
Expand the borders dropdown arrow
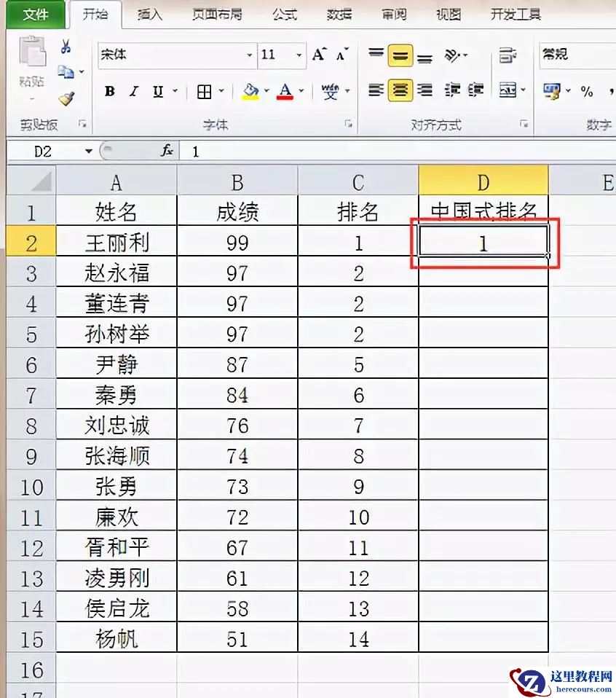[221, 91]
